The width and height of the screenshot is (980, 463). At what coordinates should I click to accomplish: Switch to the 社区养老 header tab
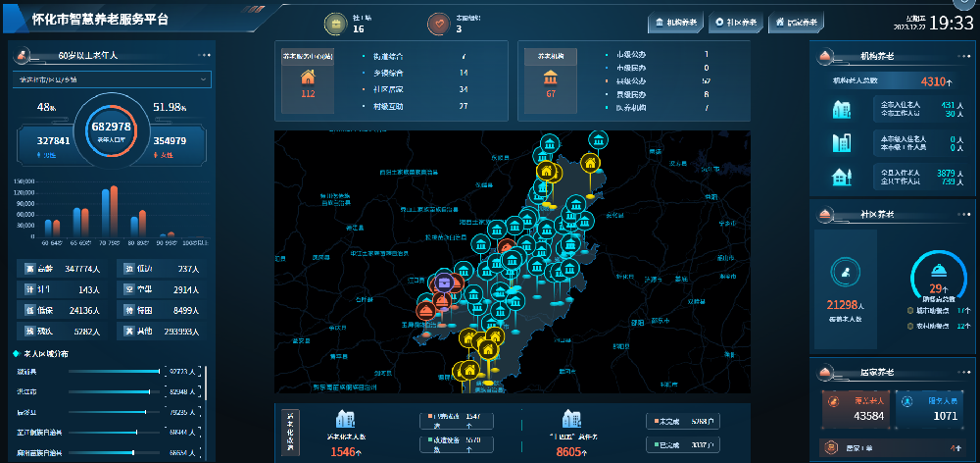pos(736,22)
